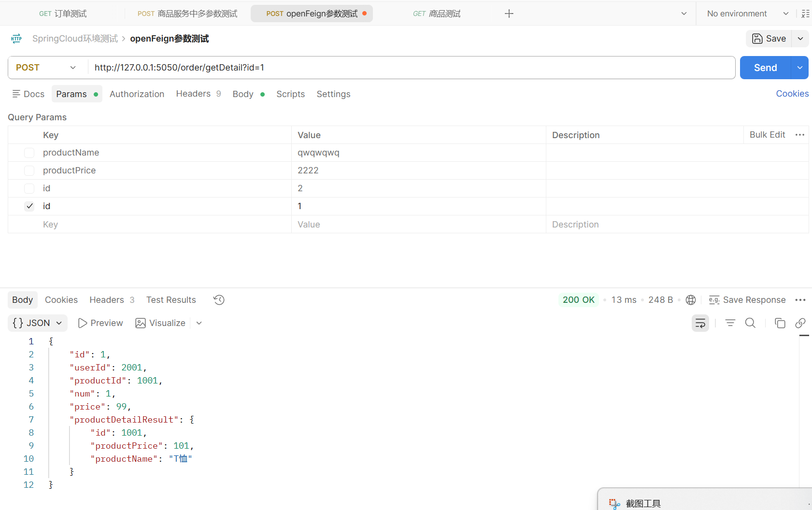Open the request Body tab
812x510 pixels.
click(x=248, y=94)
